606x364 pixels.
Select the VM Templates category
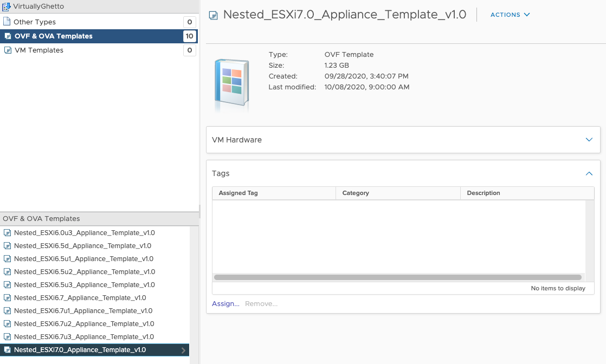39,50
